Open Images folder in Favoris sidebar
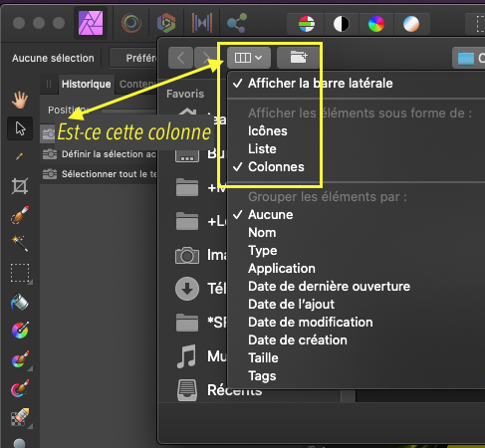 coord(200,255)
